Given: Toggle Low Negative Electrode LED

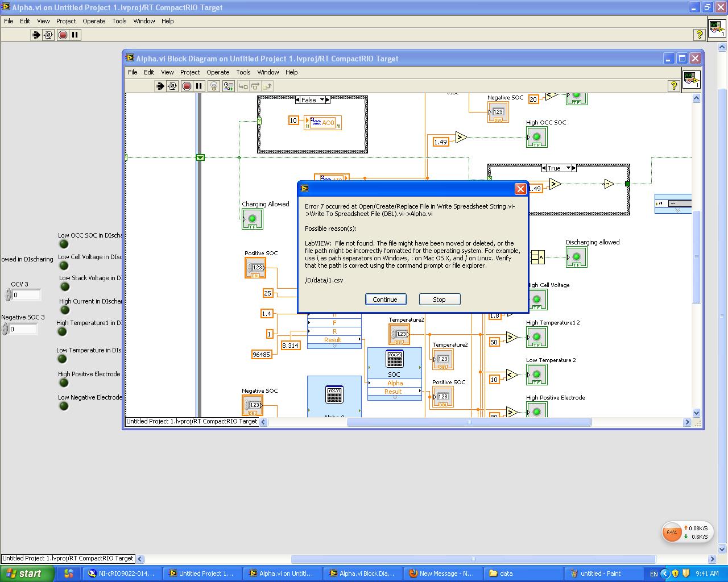Looking at the screenshot, I should 64,406.
